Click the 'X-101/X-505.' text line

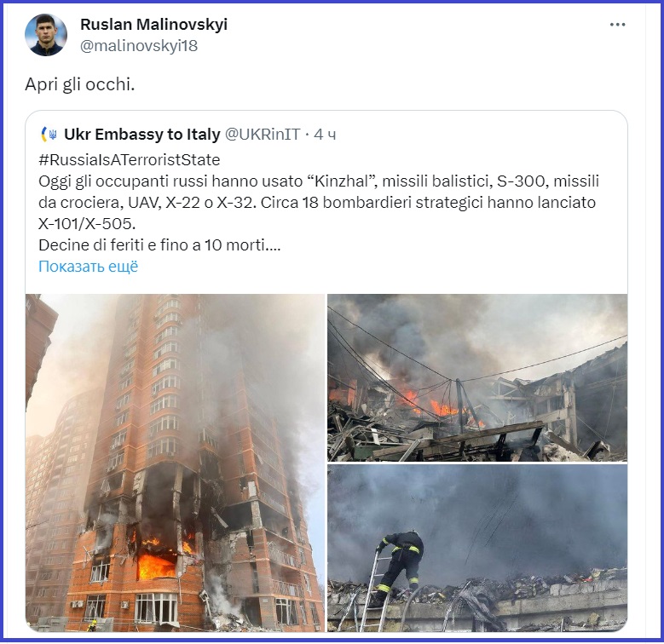[87, 224]
